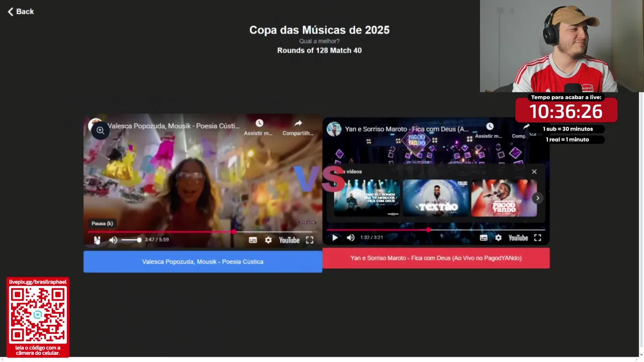Open settings gear on the right video

498,238
